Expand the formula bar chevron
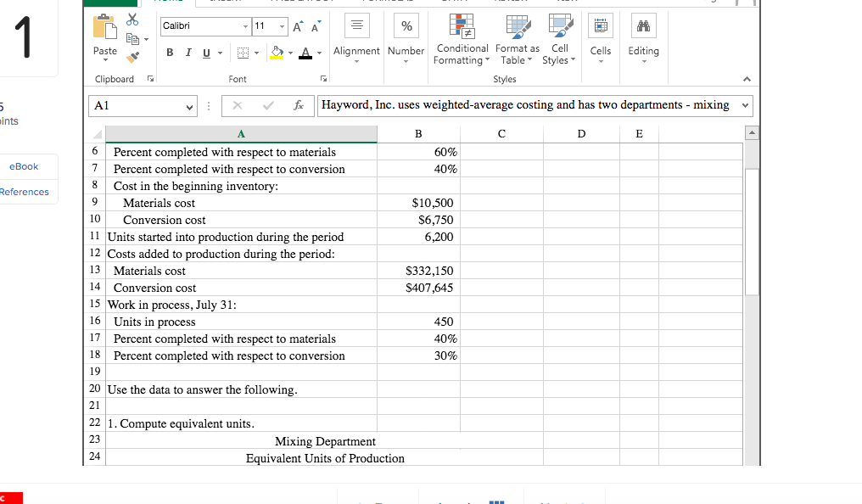The image size is (862, 504). (x=745, y=105)
